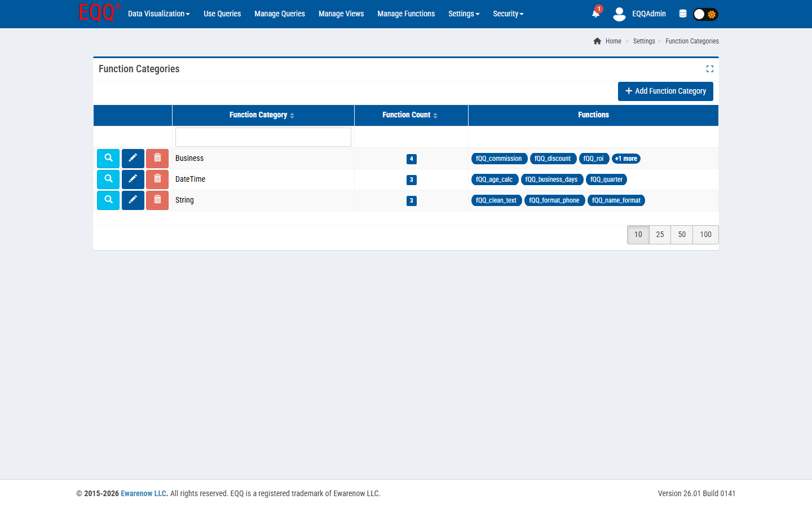The height and width of the screenshot is (508, 812).
Task: Show the +1 more functions for Business
Action: [x=626, y=159]
